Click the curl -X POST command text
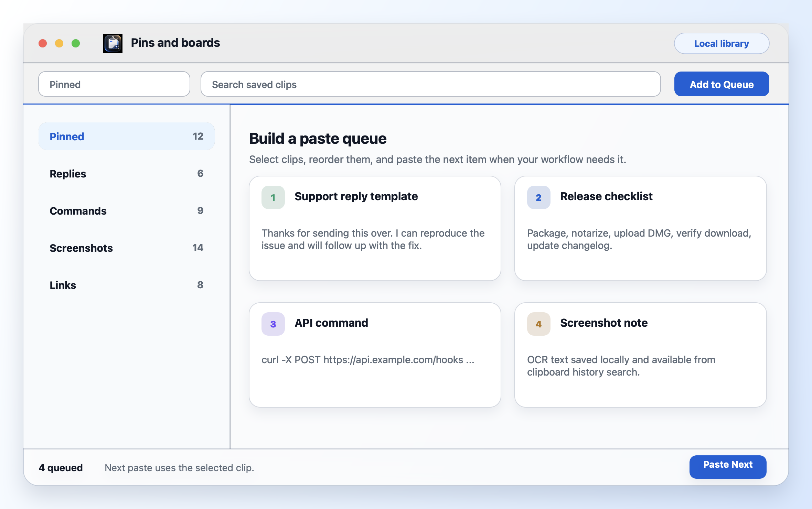The height and width of the screenshot is (509, 812). tap(368, 360)
